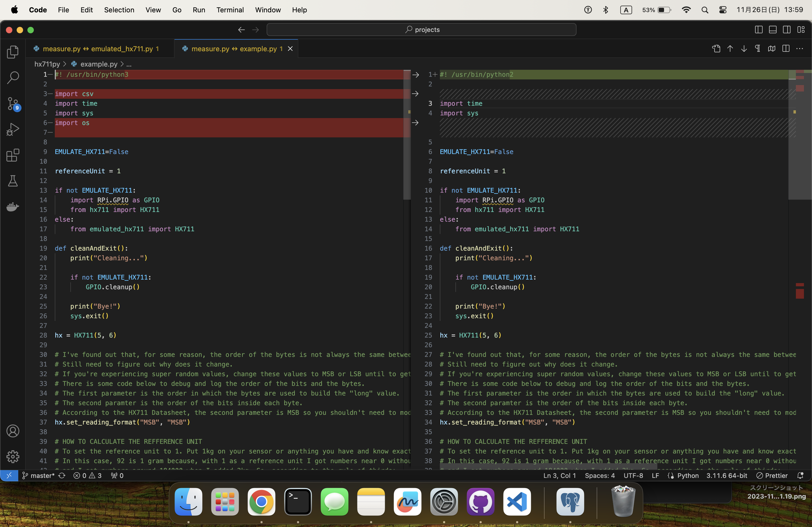
Task: Launch Google Chrome from the Dock
Action: [261, 502]
